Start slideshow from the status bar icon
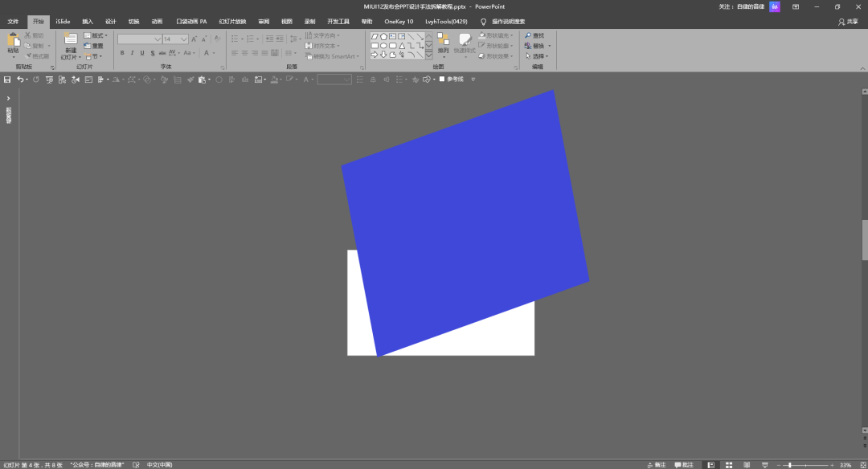The width and height of the screenshot is (868, 469). click(764, 465)
